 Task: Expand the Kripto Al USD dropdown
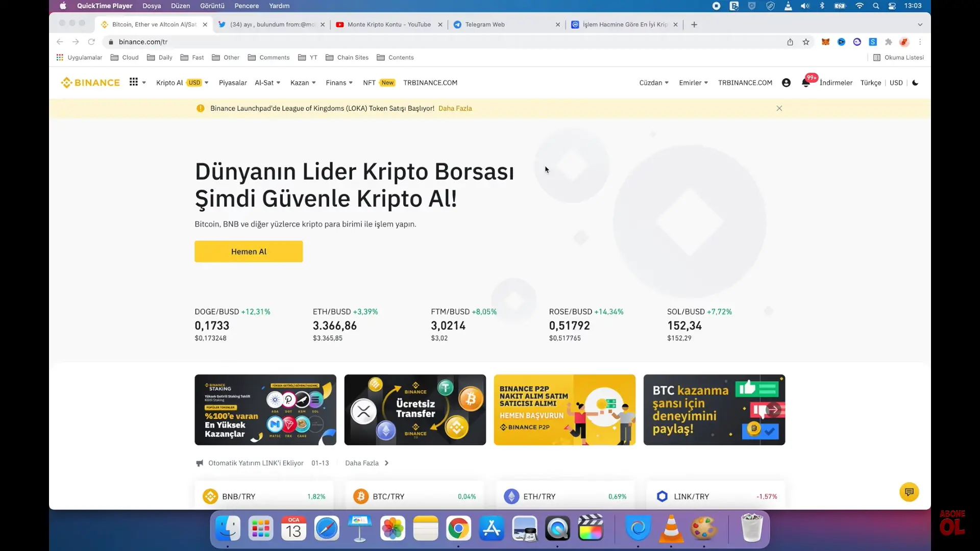(x=182, y=83)
